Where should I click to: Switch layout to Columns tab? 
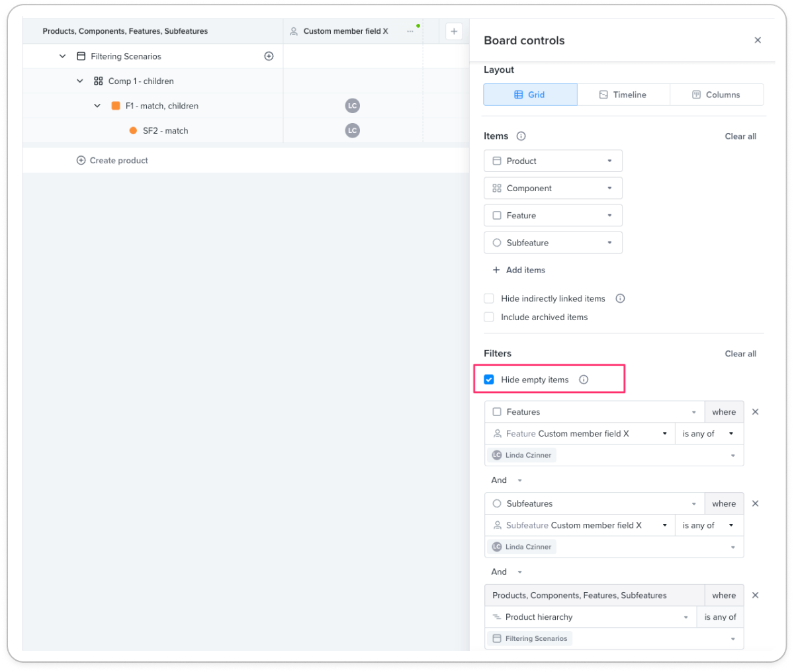click(x=717, y=95)
